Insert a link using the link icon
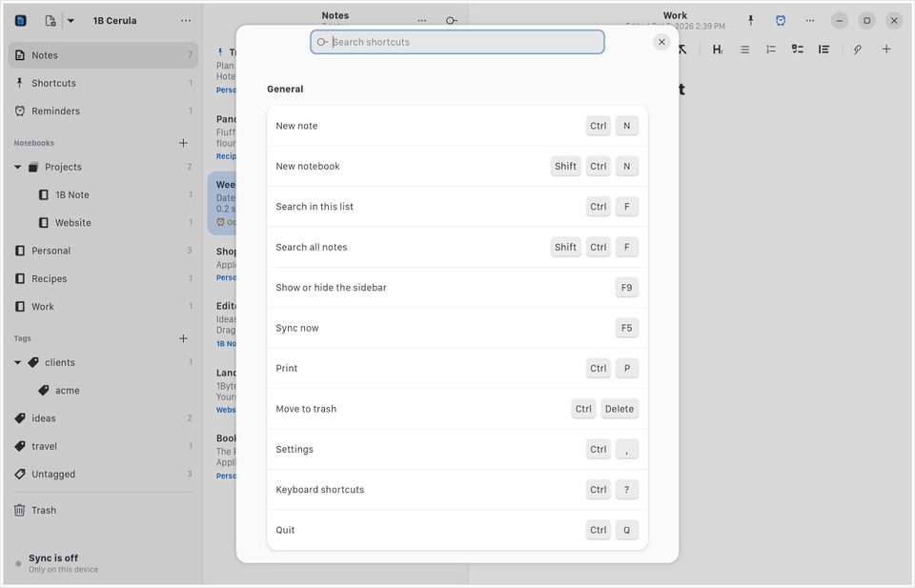This screenshot has height=588, width=915. pos(857,50)
